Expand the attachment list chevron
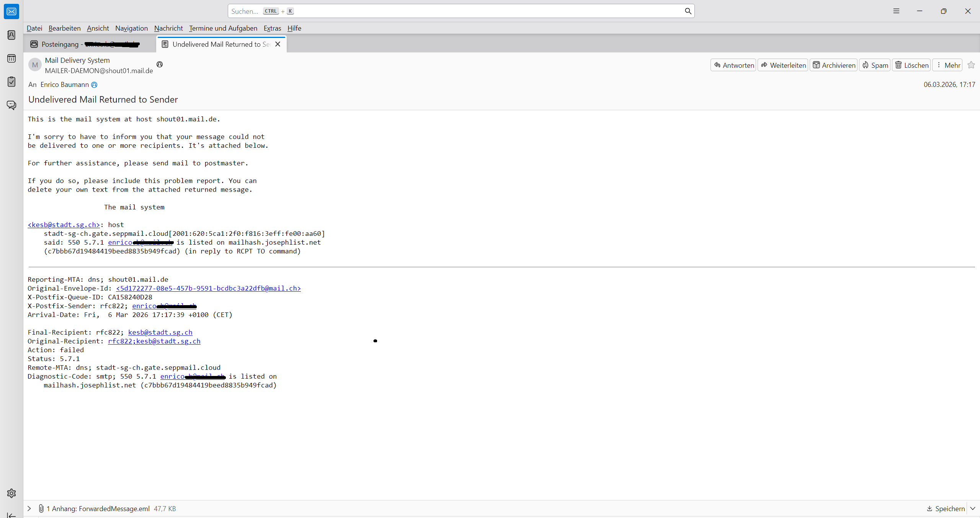This screenshot has height=518, width=980. point(29,508)
